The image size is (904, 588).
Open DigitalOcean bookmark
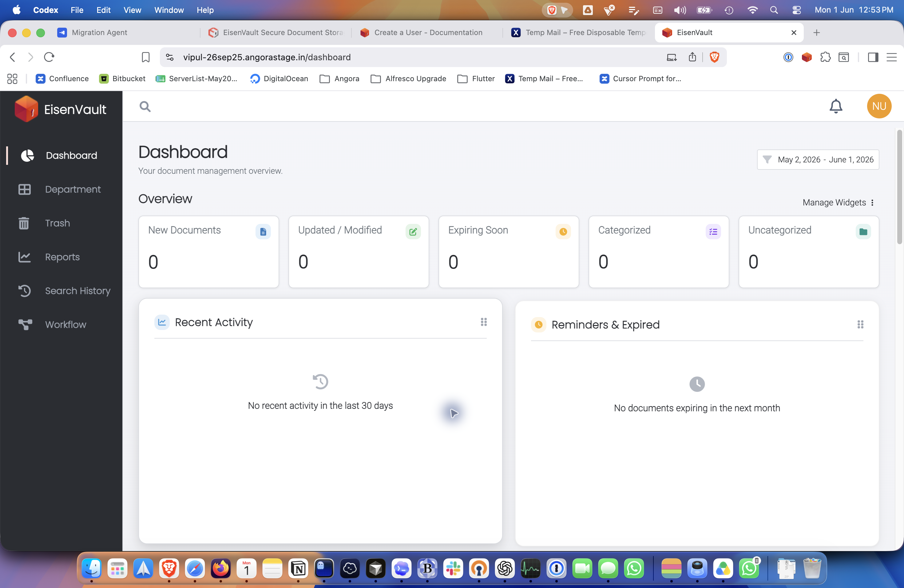(x=279, y=79)
